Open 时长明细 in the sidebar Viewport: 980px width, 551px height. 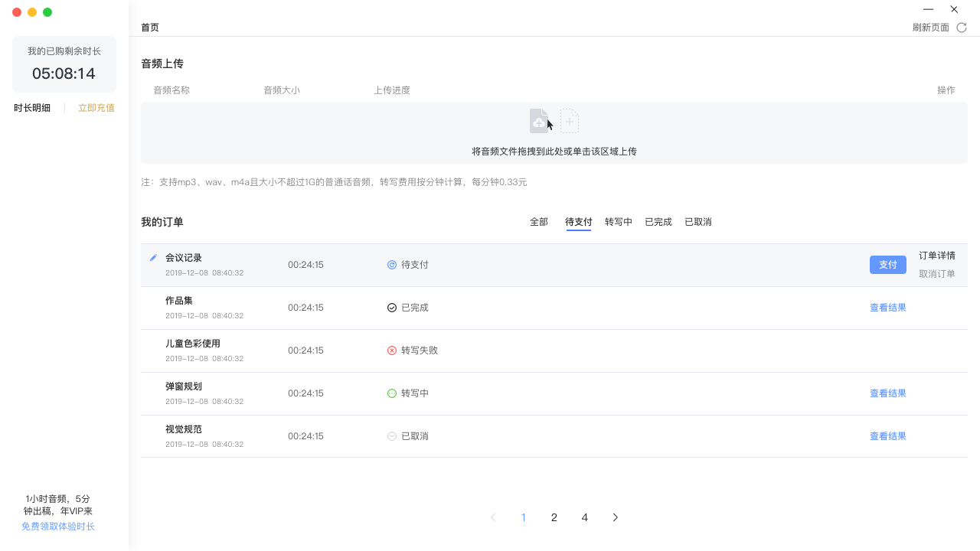coord(31,107)
